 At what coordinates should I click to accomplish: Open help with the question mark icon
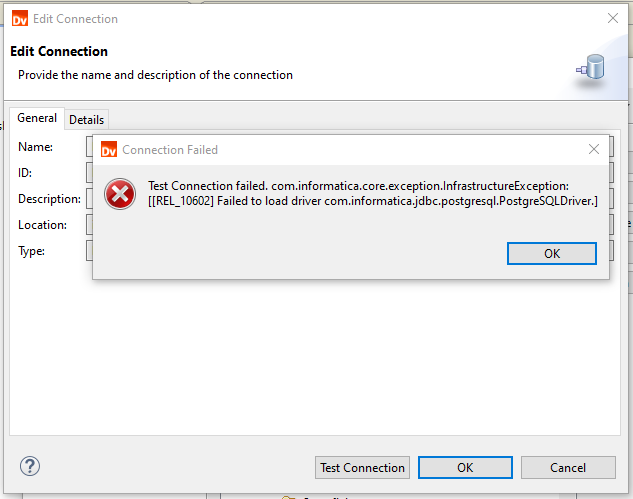point(30,466)
